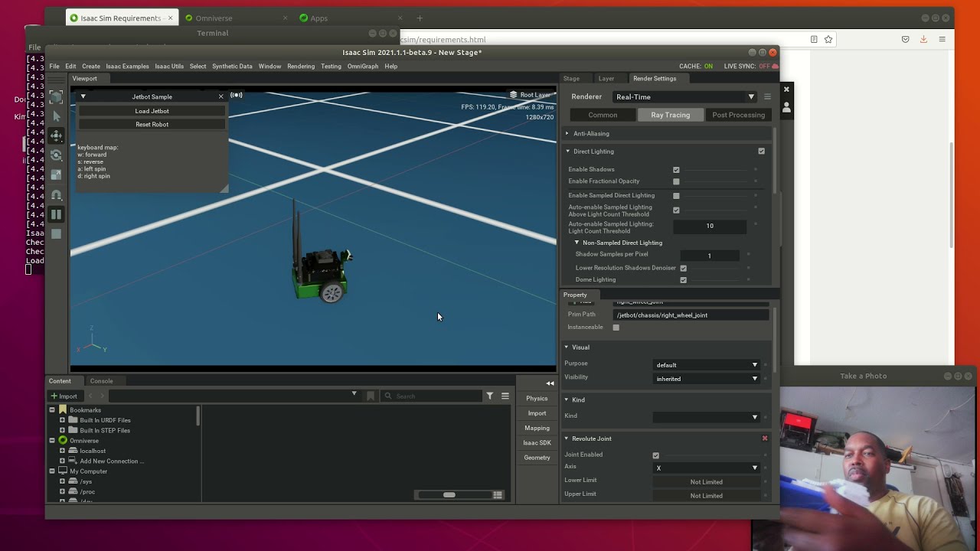
Task: Click Add New Connection in tree
Action: pos(112,461)
